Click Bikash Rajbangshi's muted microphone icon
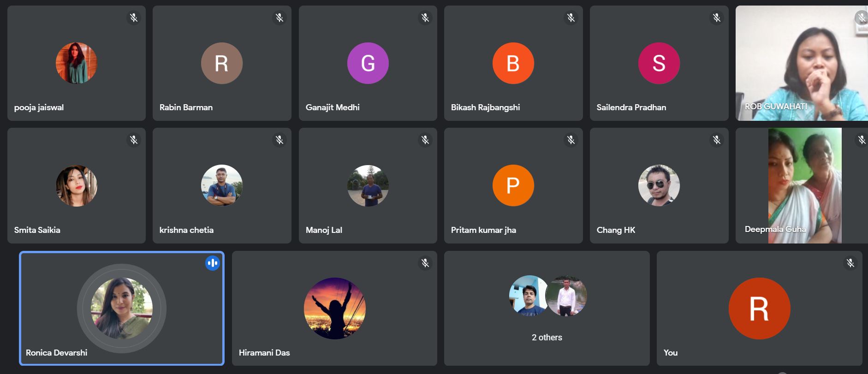This screenshot has height=374, width=868. (571, 18)
